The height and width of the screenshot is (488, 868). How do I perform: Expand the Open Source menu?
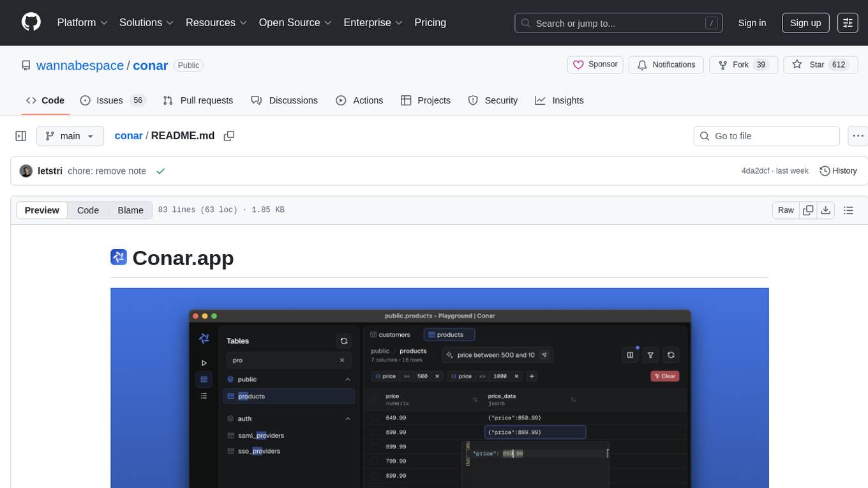(x=295, y=22)
